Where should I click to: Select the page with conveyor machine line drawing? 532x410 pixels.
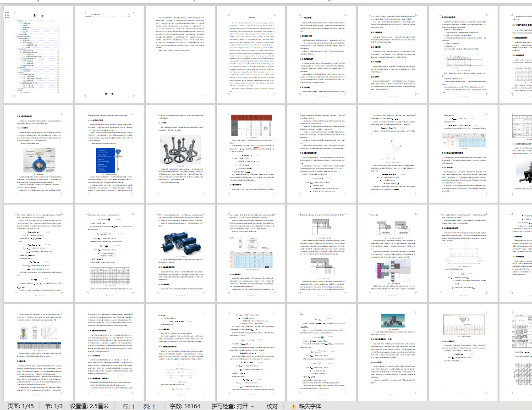(x=463, y=55)
